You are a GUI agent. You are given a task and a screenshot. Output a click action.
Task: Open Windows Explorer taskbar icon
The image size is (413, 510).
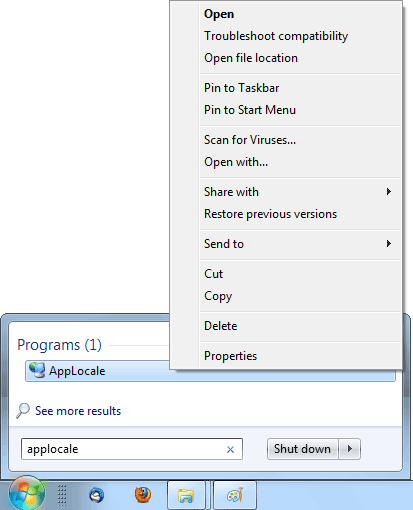click(x=186, y=495)
